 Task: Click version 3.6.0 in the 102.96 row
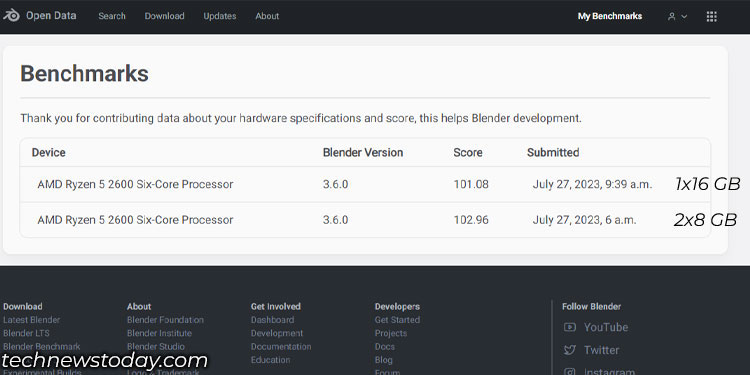[x=335, y=220]
